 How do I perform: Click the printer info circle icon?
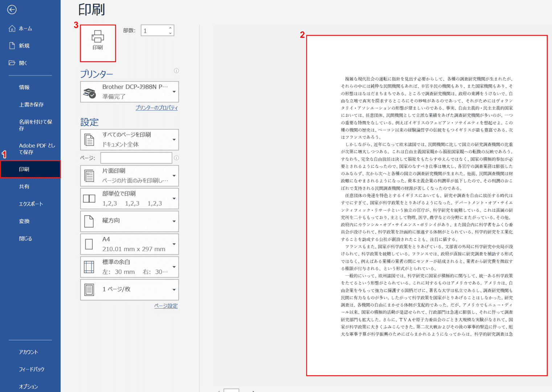(x=176, y=71)
